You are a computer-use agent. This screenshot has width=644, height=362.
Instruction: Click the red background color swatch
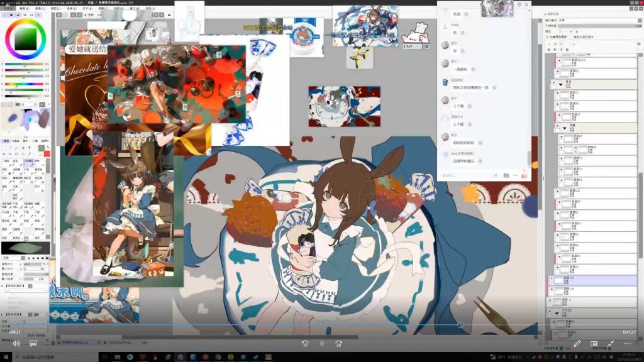click(x=47, y=154)
